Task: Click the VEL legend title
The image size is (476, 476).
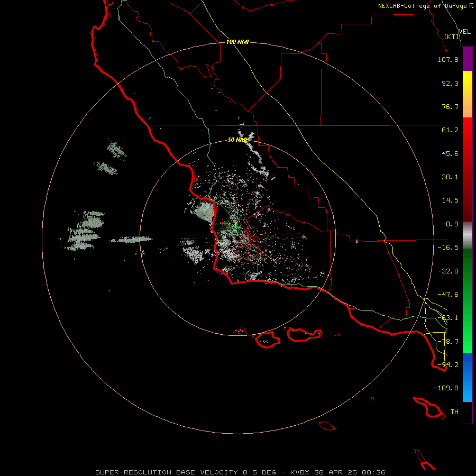Action: coord(464,32)
